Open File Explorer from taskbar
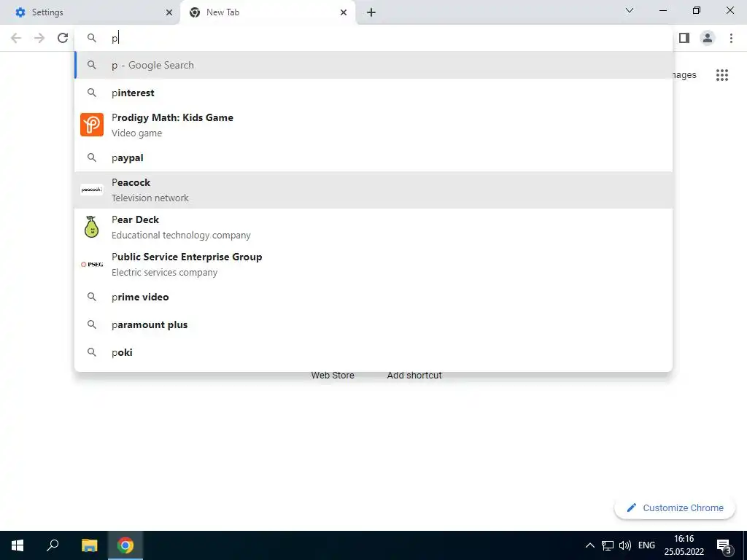This screenshot has height=560, width=747. [x=89, y=545]
